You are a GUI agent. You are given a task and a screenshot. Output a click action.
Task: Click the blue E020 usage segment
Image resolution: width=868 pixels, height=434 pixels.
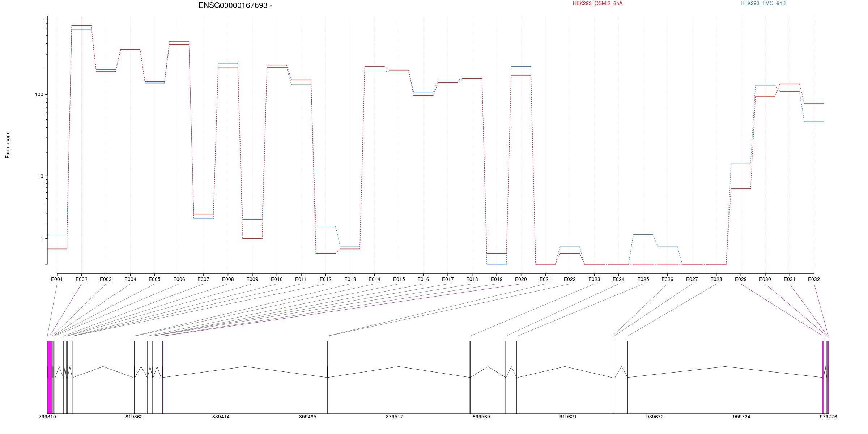(x=521, y=66)
